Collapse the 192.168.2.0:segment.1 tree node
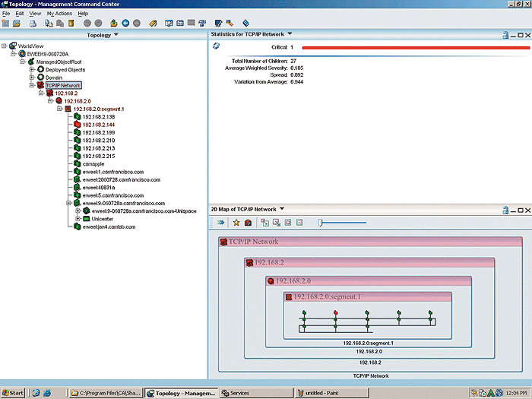Image resolution: width=532 pixels, height=399 pixels. coord(59,109)
